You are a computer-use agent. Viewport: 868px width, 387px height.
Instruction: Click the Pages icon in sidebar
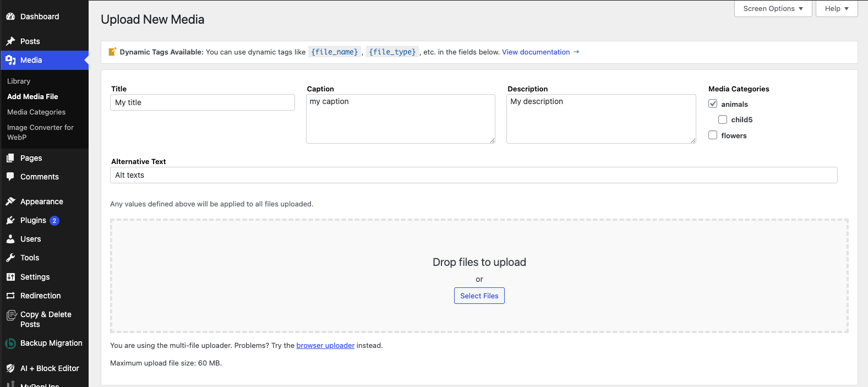coord(10,158)
